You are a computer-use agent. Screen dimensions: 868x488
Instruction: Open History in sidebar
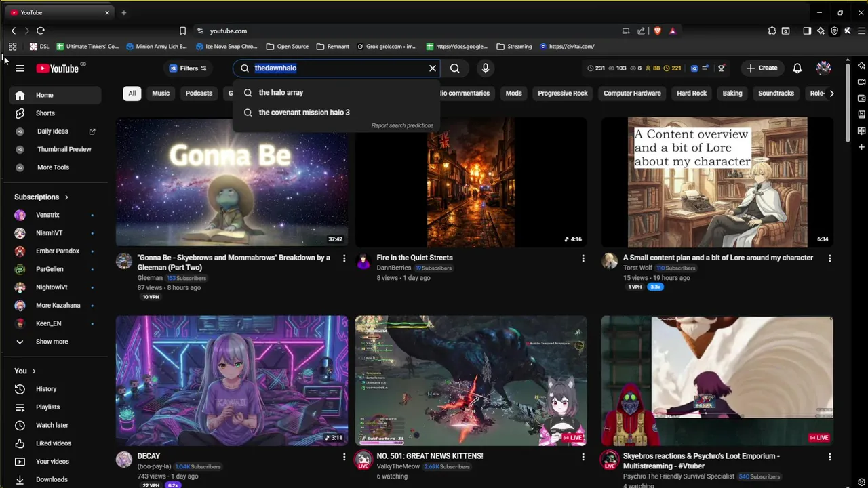(56, 389)
